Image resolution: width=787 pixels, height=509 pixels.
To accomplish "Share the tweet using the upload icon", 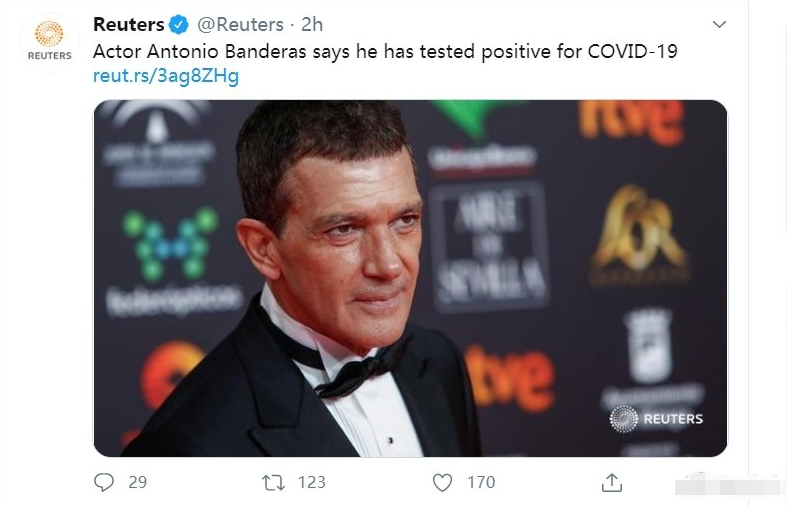I will (x=611, y=482).
